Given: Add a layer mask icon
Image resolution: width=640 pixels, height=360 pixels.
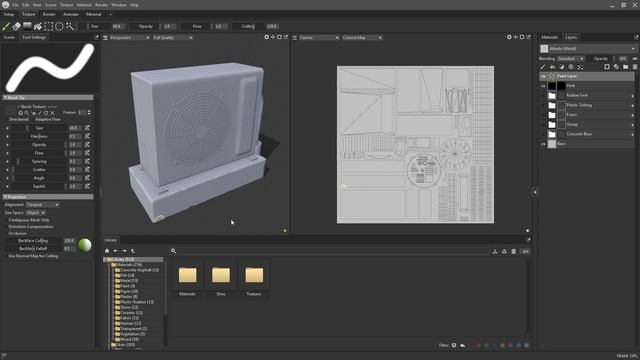Looking at the screenshot, I should 607,67.
